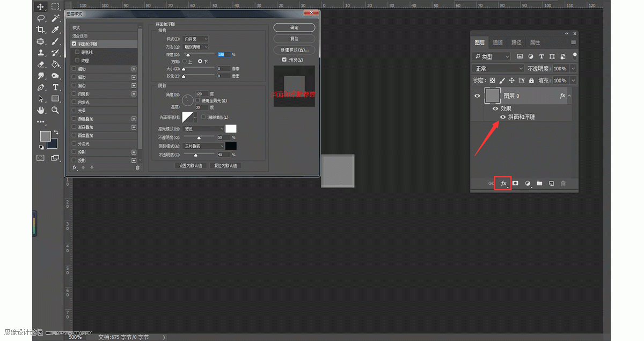This screenshot has height=341, width=644.
Task: Click the delete effect trash icon in dialog
Action: tap(137, 168)
